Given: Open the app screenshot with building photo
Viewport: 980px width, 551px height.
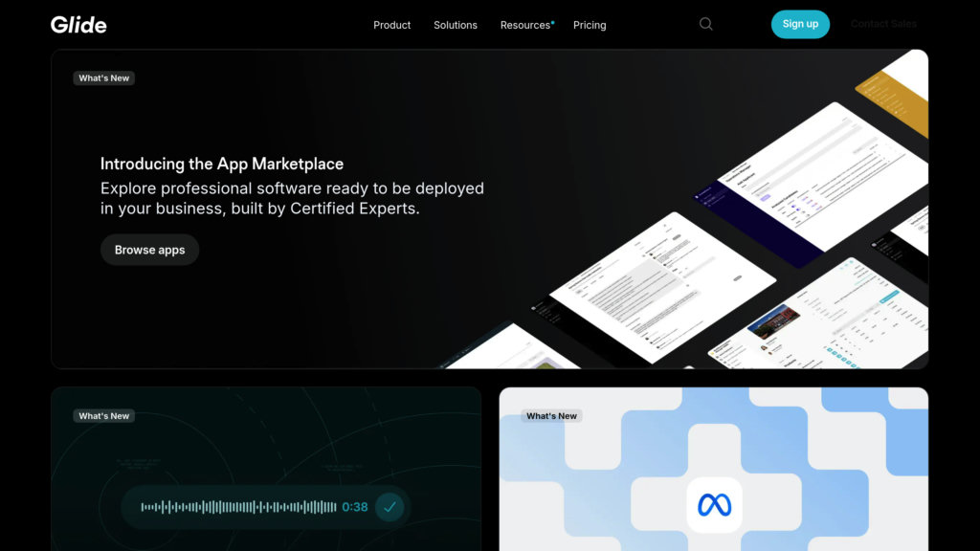Looking at the screenshot, I should [773, 321].
